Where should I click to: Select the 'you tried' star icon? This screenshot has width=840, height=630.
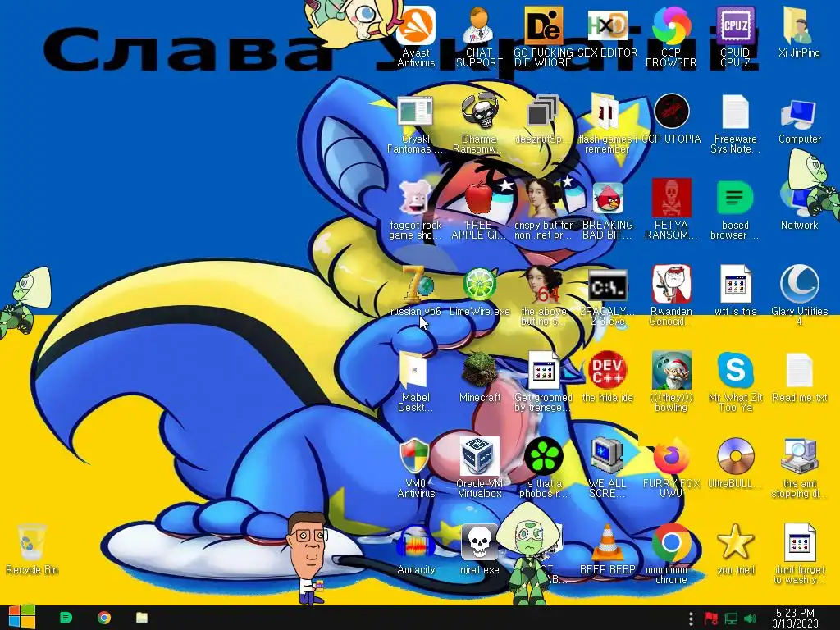[735, 550]
